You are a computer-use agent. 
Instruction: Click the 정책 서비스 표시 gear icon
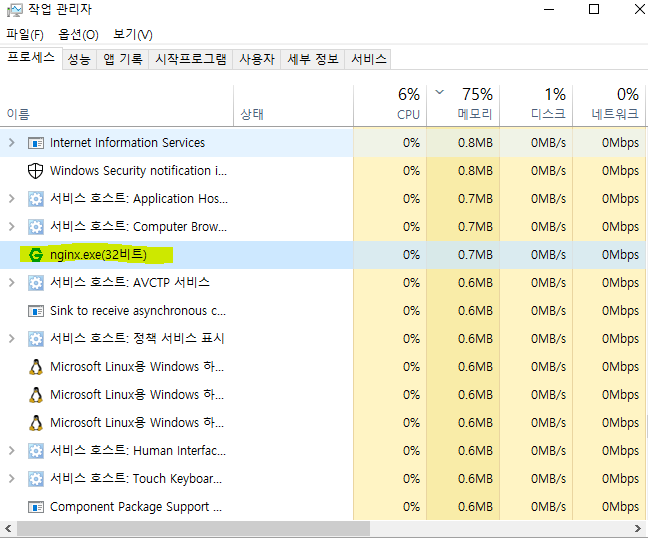36,339
